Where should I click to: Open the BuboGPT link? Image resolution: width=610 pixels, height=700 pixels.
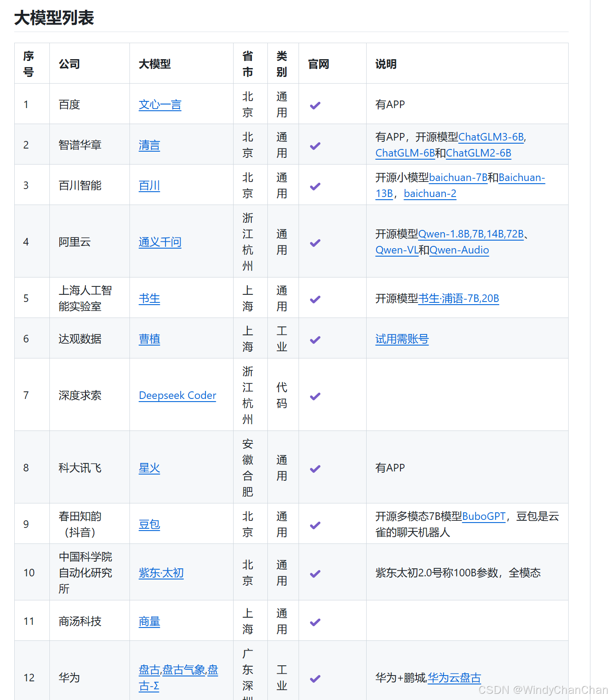point(484,516)
